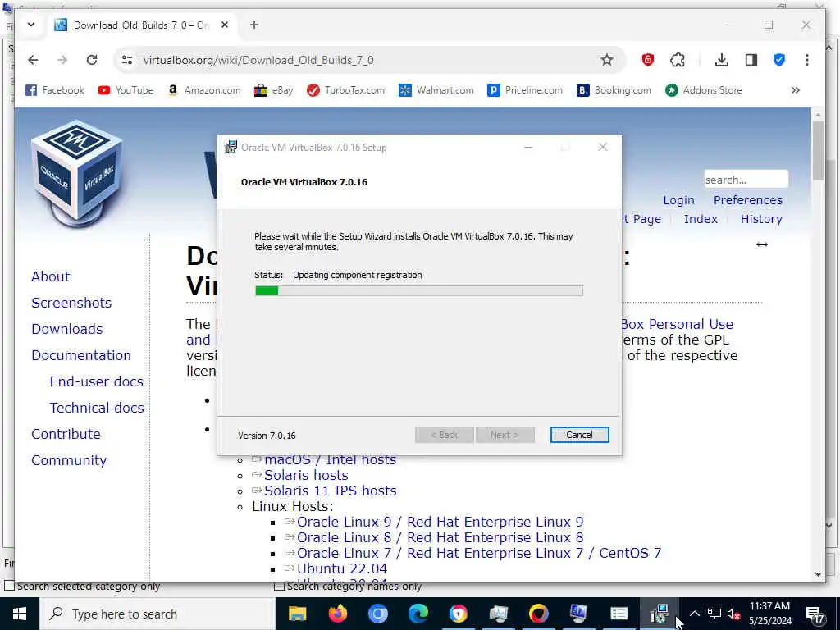Open Ubuntu 22.04 download link
The width and height of the screenshot is (840, 630).
[x=342, y=568]
